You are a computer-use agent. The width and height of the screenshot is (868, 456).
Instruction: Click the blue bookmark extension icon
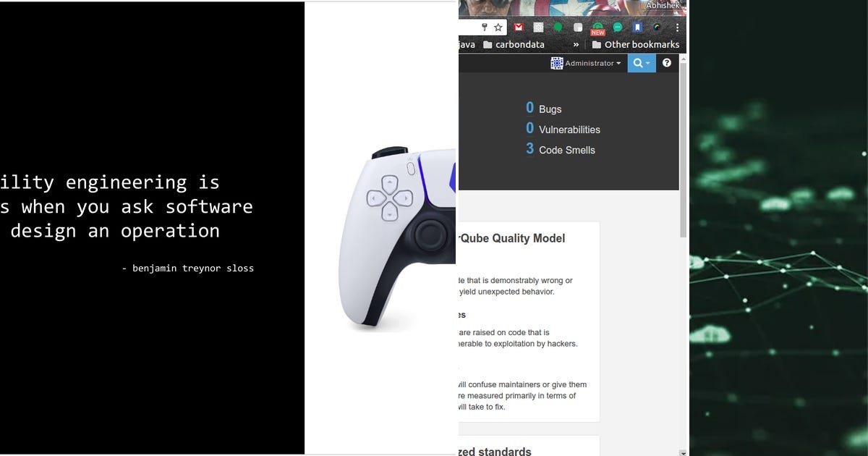637,26
